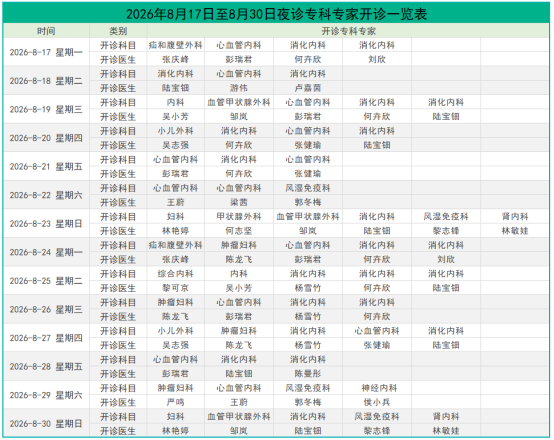Click doctor 梁茜 on 2026-8-22
This screenshot has width=554, height=440.
239,203
